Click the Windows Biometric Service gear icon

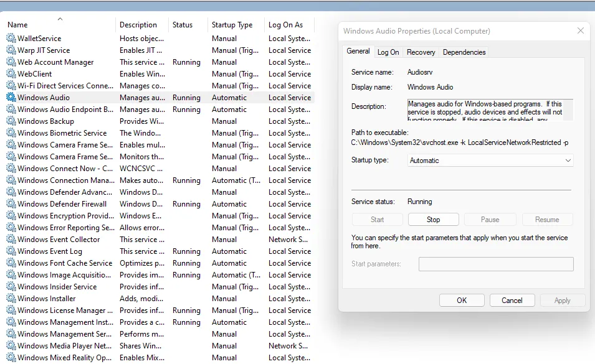(11, 133)
